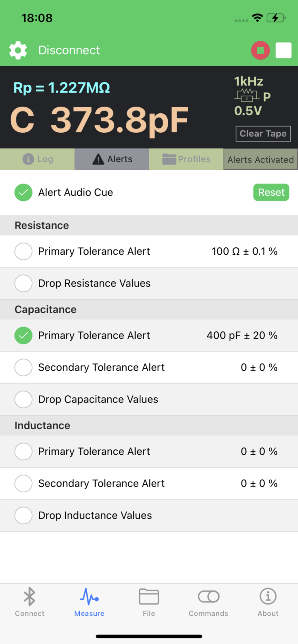Uncheck Capacitance Primary Tolerance Alert

(24, 335)
